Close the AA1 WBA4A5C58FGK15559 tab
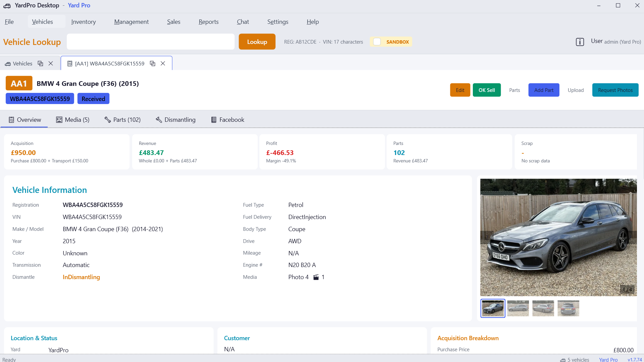Screen dimensions: 644x362 163,63
